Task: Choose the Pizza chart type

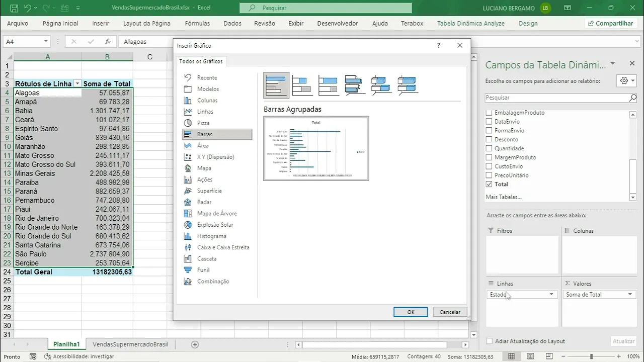Action: point(217,123)
